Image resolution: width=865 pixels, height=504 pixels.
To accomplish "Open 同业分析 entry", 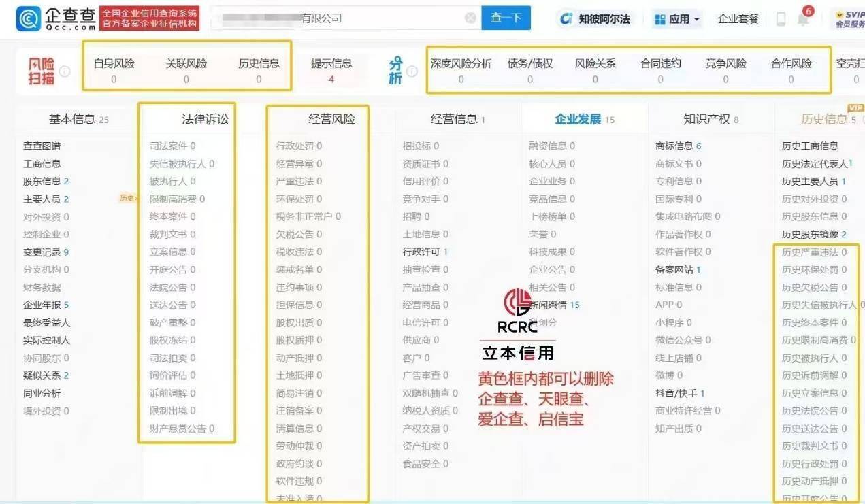I will [x=42, y=393].
